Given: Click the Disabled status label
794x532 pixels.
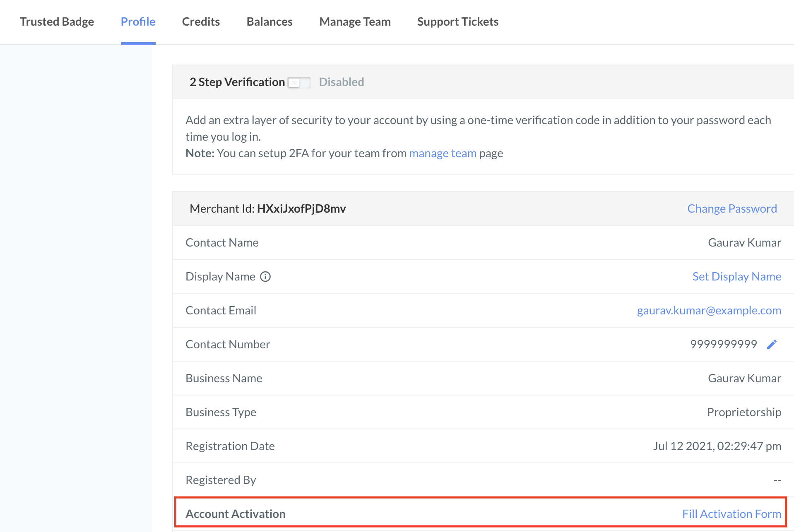Looking at the screenshot, I should [x=342, y=82].
